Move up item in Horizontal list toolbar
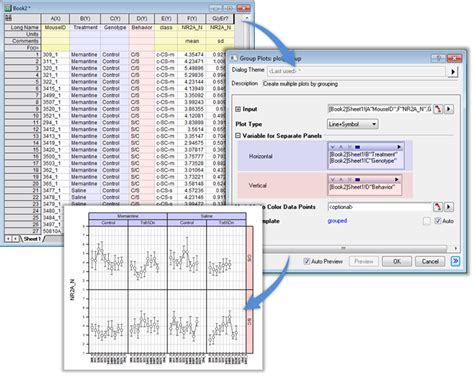 pos(341,147)
